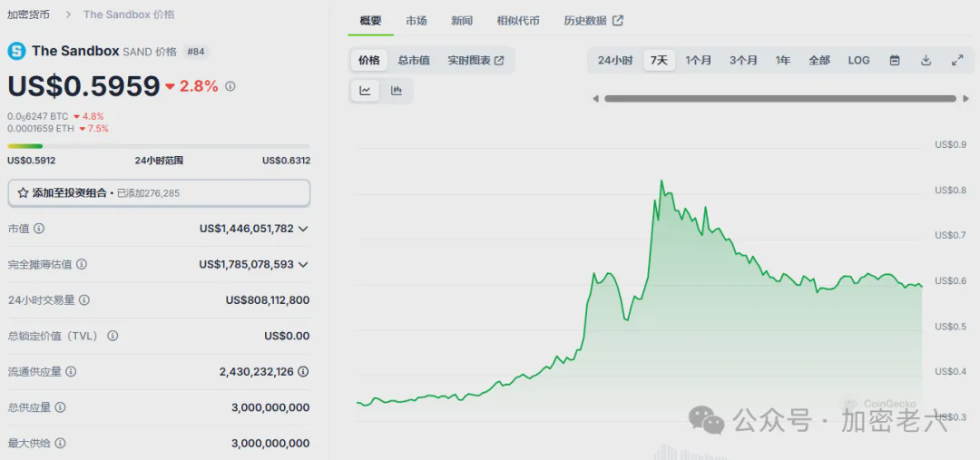Select 3个月 time range
The height and width of the screenshot is (460, 980).
[743, 60]
